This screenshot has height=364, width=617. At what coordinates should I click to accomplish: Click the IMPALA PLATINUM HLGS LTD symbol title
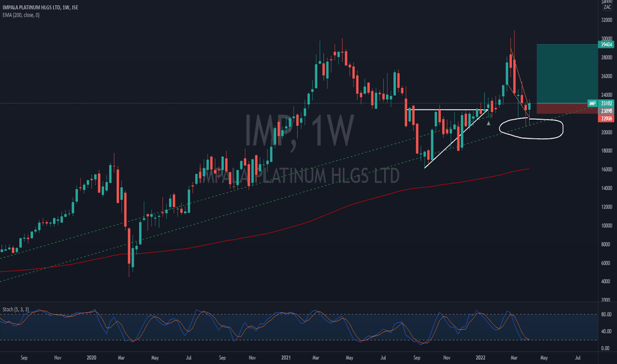(x=40, y=7)
